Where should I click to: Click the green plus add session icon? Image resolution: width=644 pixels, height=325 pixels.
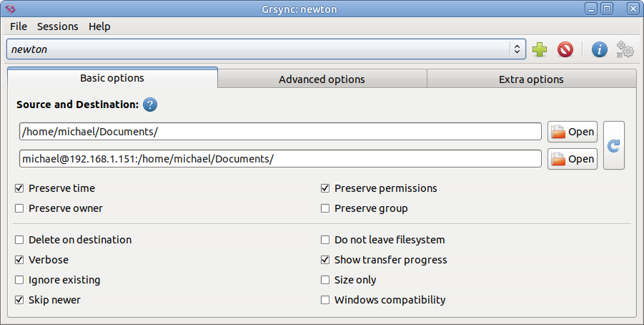(x=540, y=49)
